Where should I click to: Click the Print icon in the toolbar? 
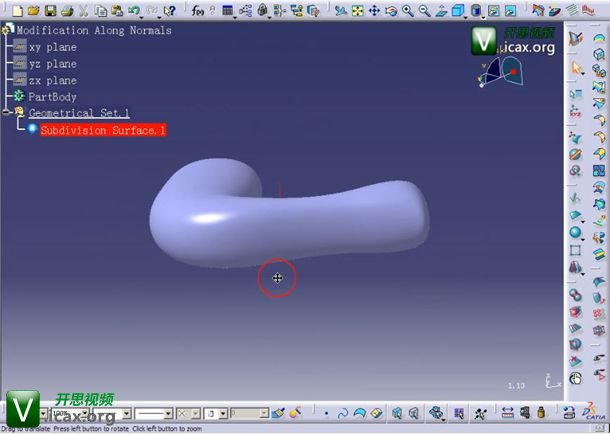click(x=65, y=10)
